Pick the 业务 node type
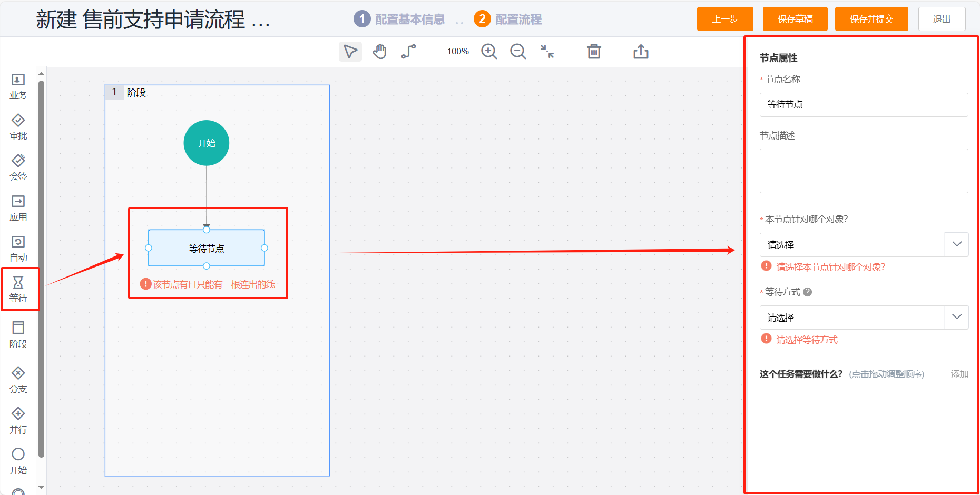 tap(18, 86)
